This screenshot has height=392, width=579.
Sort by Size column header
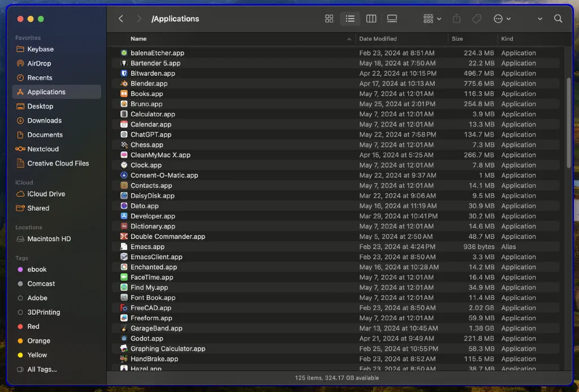tap(457, 39)
